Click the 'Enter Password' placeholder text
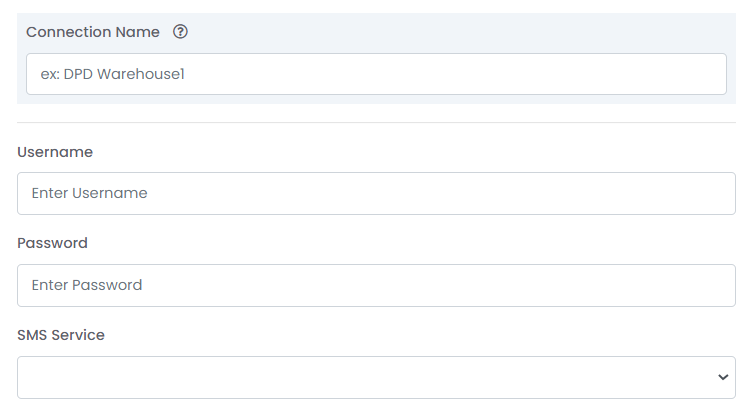 [87, 285]
